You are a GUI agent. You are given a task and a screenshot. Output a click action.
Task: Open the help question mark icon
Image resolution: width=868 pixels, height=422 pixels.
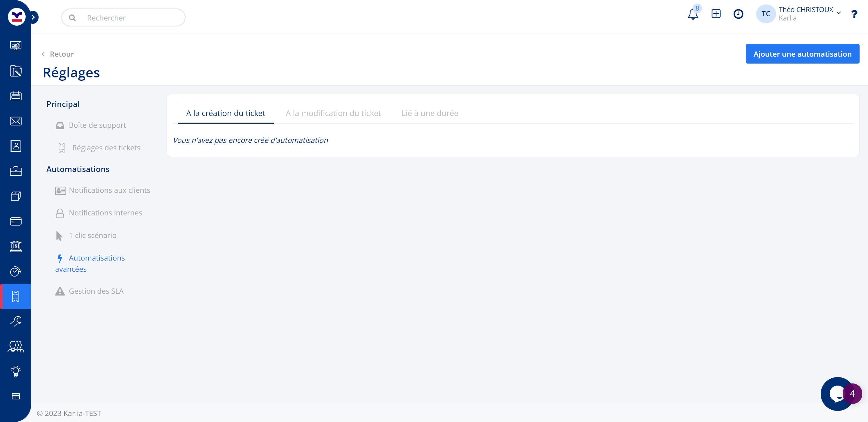pyautogui.click(x=854, y=14)
